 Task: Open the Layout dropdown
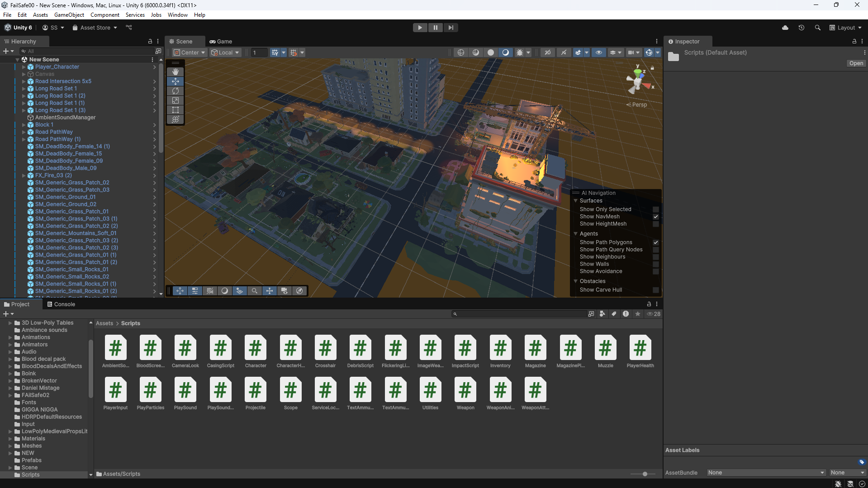(845, 28)
